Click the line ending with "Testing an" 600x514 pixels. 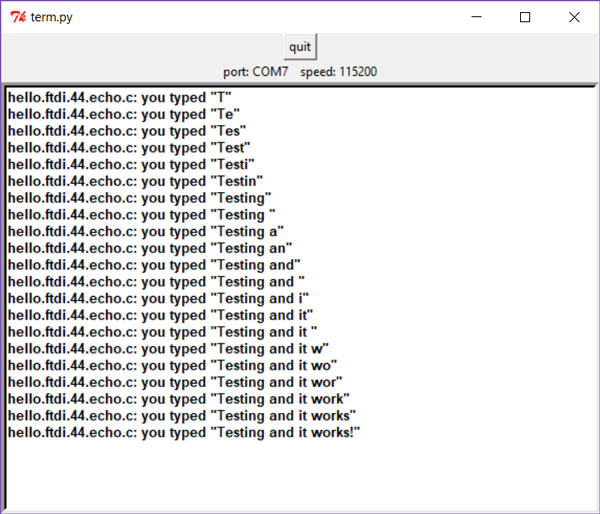(150, 248)
